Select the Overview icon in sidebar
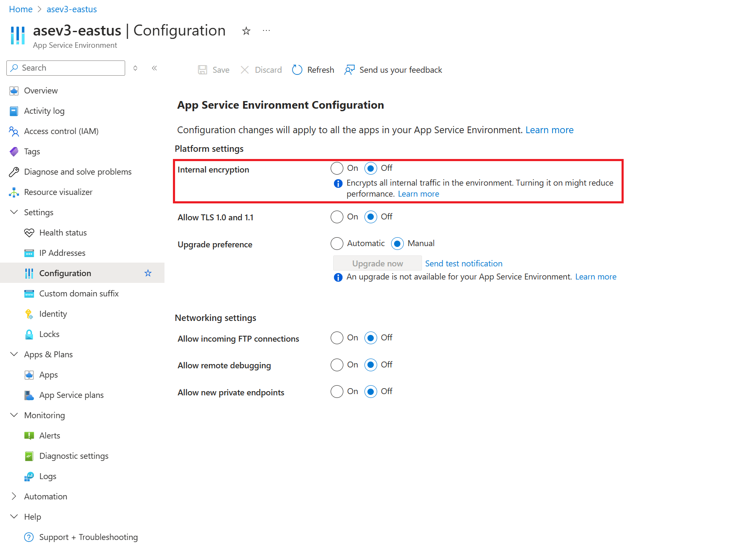The height and width of the screenshot is (548, 756). click(x=14, y=90)
